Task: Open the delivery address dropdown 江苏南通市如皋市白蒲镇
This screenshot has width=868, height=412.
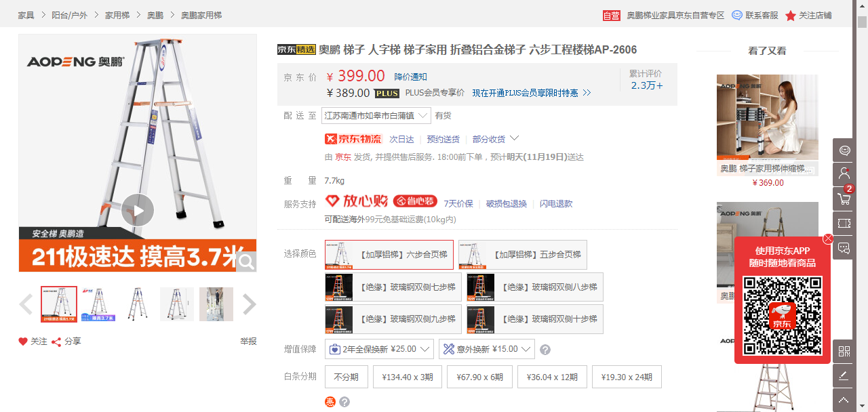Action: click(x=376, y=115)
